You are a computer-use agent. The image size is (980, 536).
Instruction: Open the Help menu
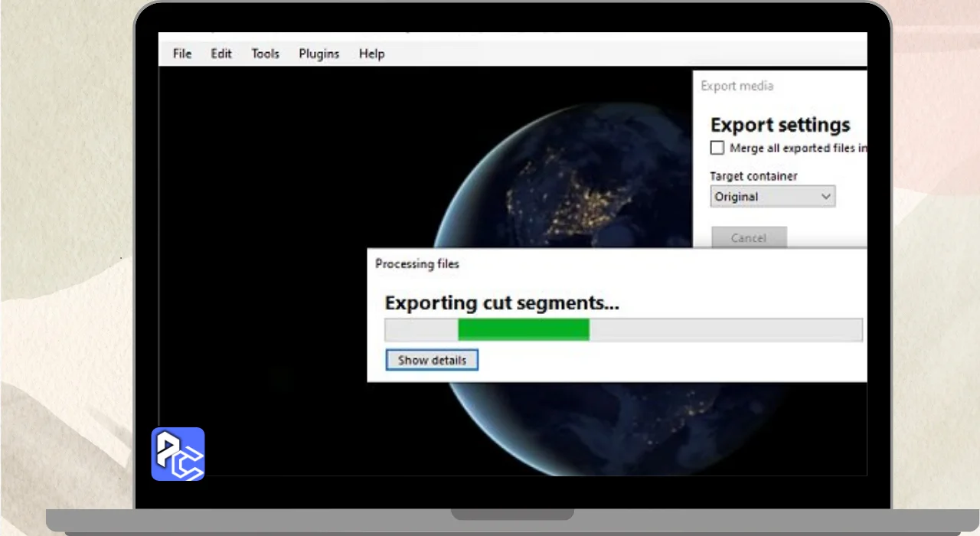pos(371,54)
